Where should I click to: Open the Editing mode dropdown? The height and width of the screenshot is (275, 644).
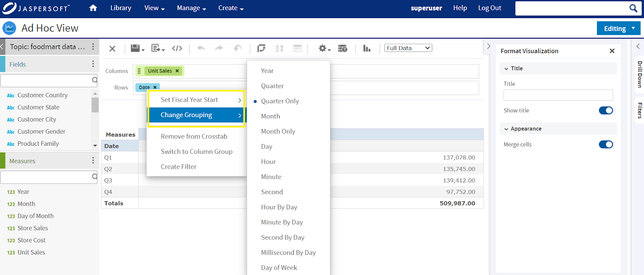pos(619,29)
